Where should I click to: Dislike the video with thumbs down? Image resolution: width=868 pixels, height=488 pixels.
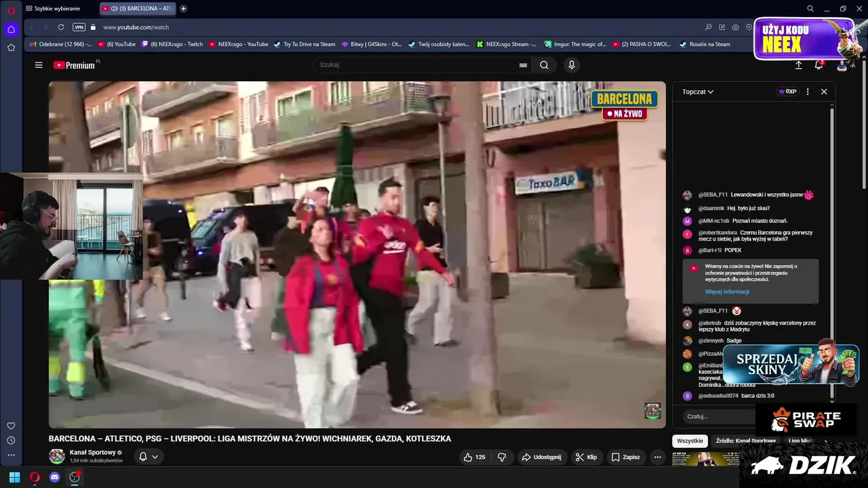pyautogui.click(x=502, y=457)
